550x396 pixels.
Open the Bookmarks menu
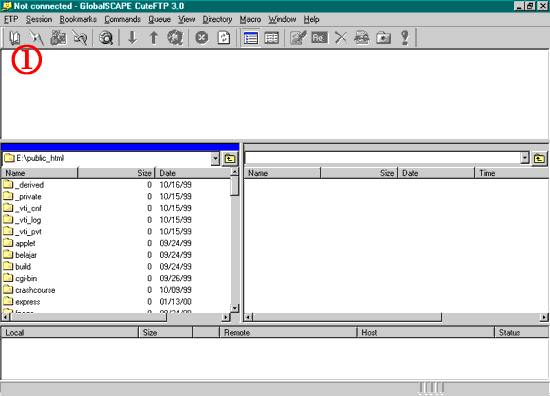(78, 19)
